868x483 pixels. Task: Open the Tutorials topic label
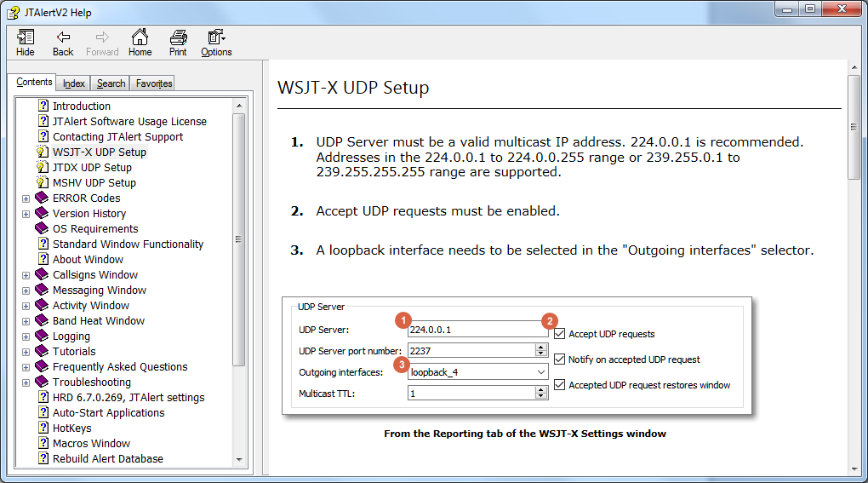tap(74, 351)
